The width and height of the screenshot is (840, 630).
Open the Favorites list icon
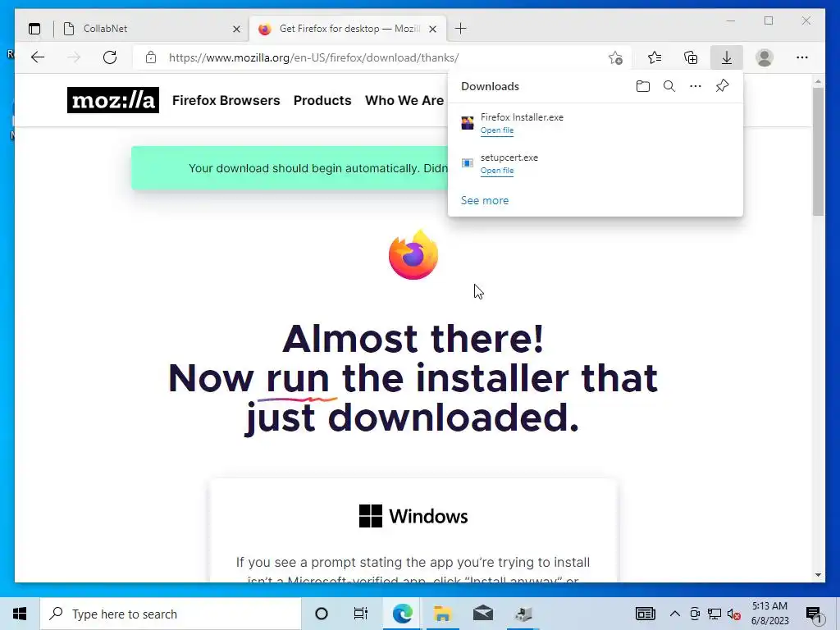pos(654,57)
